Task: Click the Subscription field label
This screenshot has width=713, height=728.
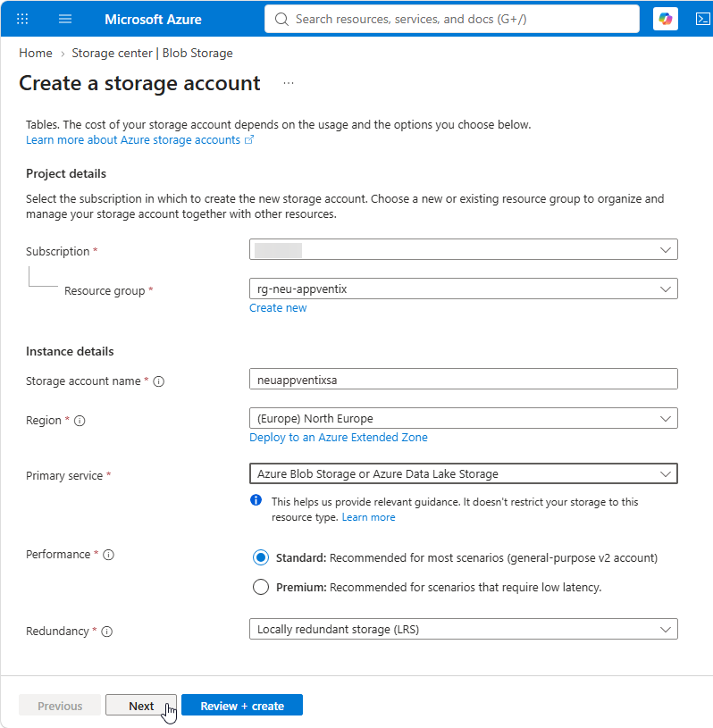Action: (x=57, y=252)
